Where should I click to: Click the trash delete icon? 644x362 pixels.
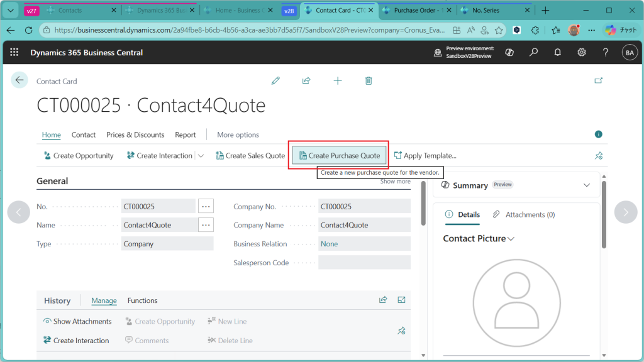click(369, 80)
